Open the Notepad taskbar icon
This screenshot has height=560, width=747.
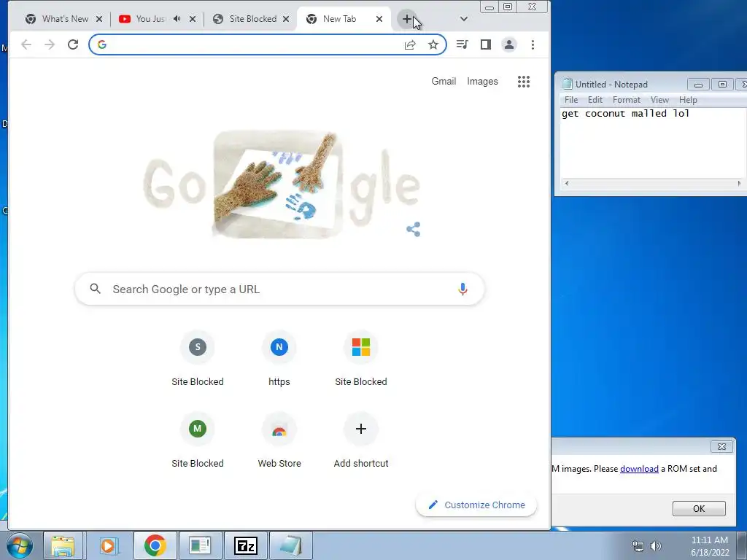coord(291,545)
